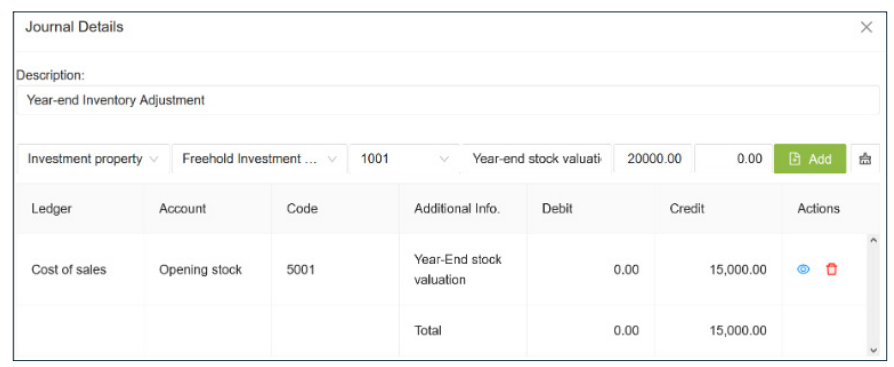Click the Ledger column header
This screenshot has height=367, width=894.
pos(51,209)
